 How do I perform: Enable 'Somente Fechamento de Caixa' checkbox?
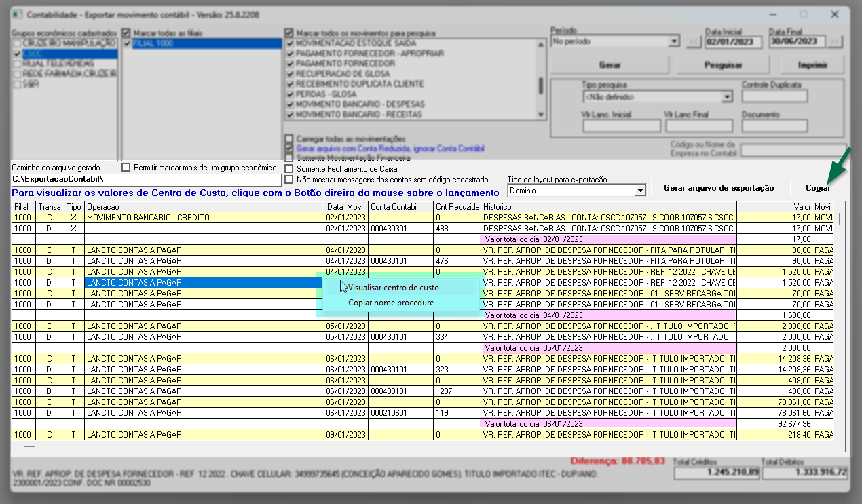(x=290, y=169)
